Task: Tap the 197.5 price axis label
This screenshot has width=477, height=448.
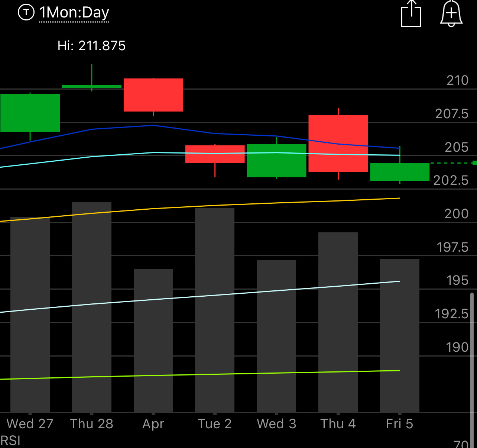Action: [452, 247]
